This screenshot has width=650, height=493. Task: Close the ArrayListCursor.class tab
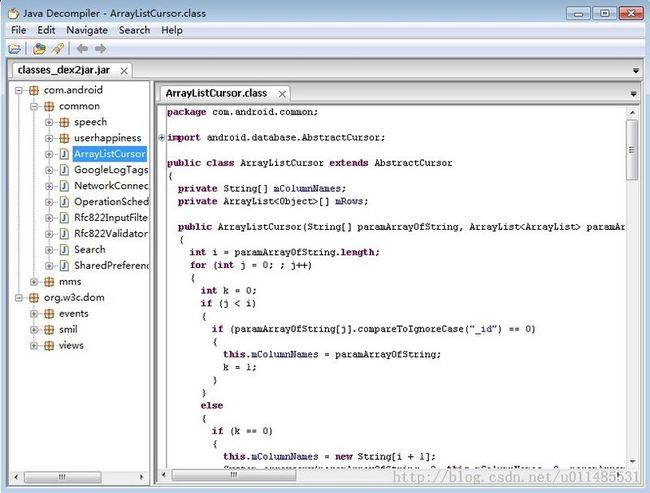coord(282,94)
